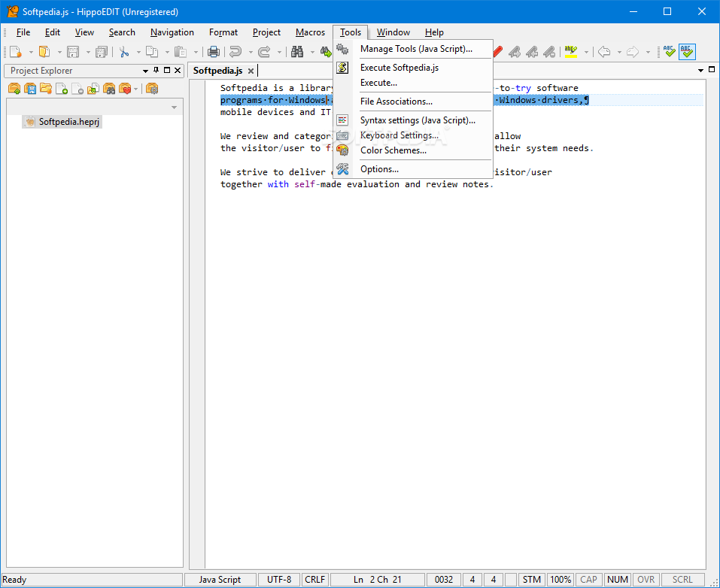Open the Navigation menu
The image size is (720, 588).
click(x=172, y=32)
